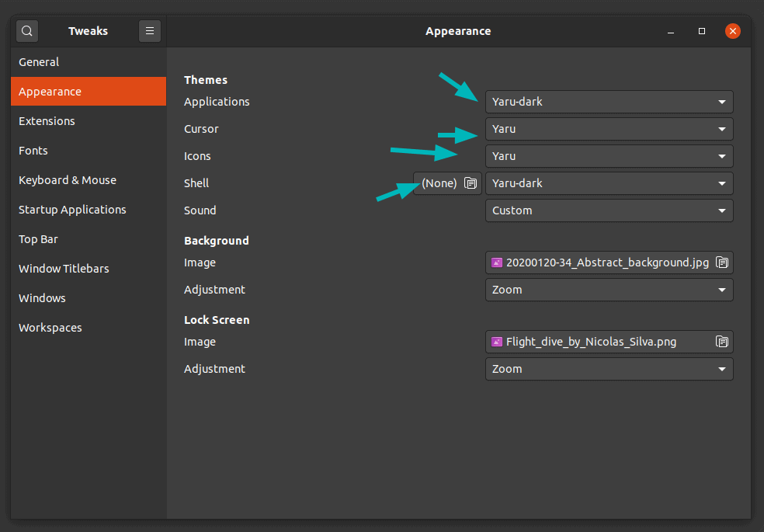
Task: Select the Fonts sidebar entry
Action: pyautogui.click(x=33, y=150)
